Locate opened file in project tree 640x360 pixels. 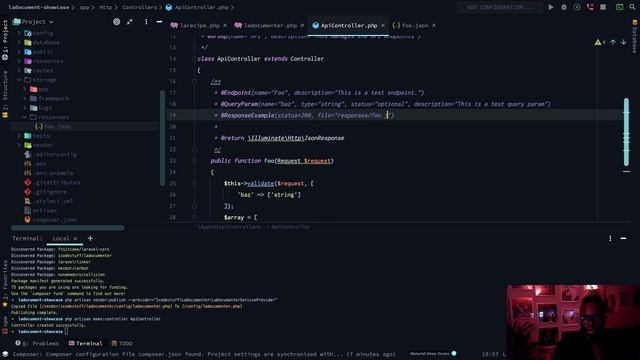point(116,22)
